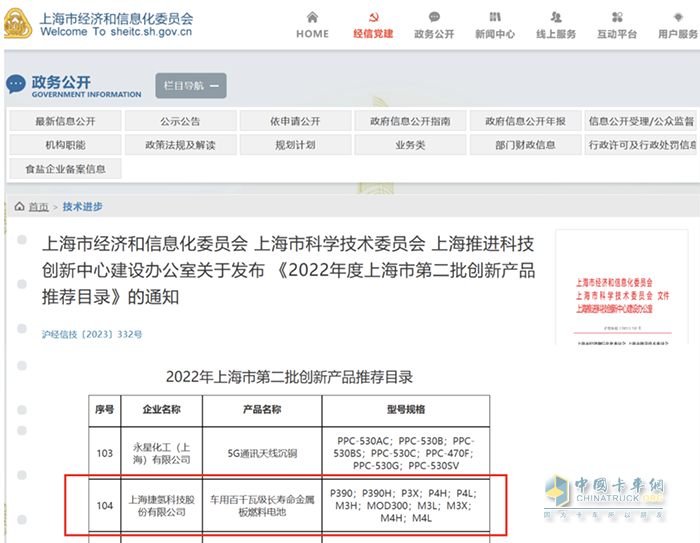Image resolution: width=700 pixels, height=543 pixels.
Task: Select 政策法规及解读 category button
Action: click(x=180, y=145)
